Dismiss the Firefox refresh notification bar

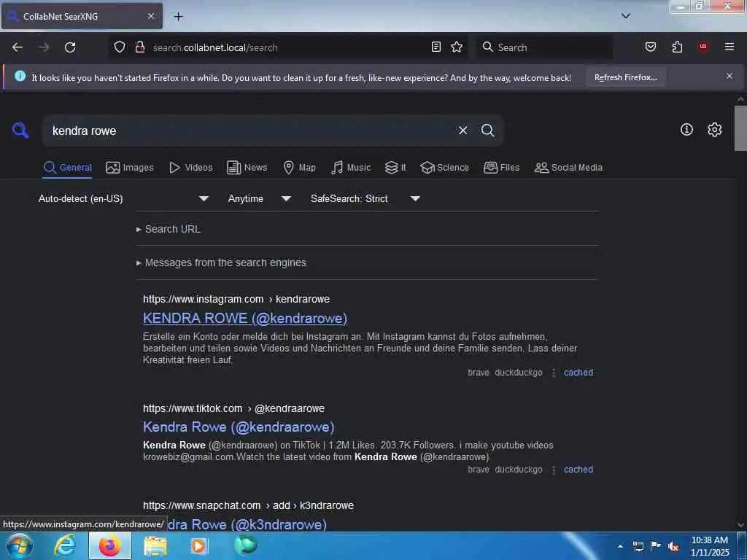[x=729, y=76]
